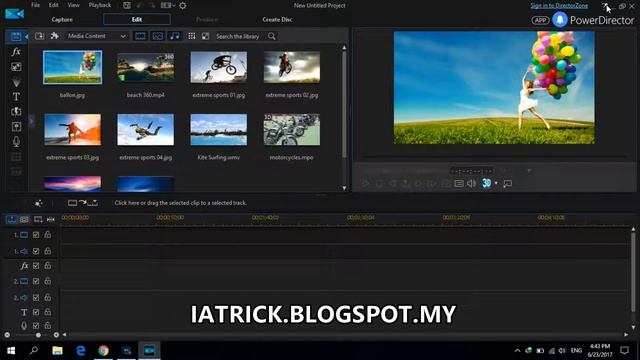
Task: Click the library view size icon
Action: (205, 36)
